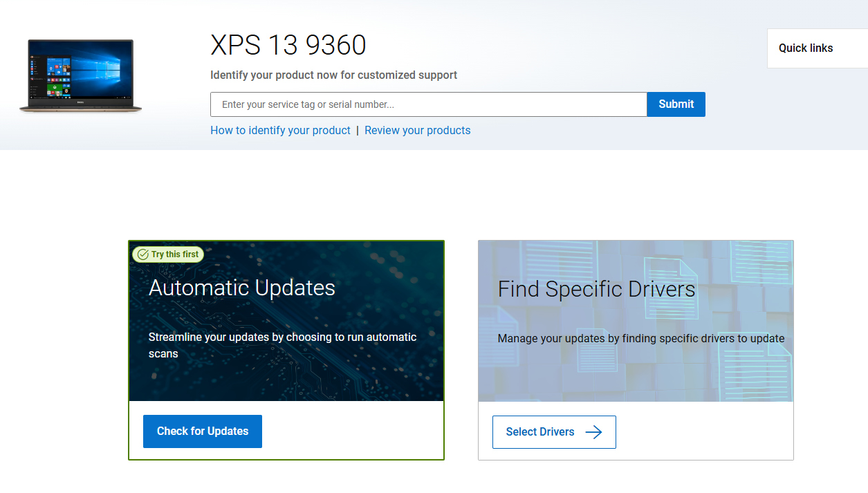The height and width of the screenshot is (493, 868).
Task: Click the Select Drivers text label
Action: [x=540, y=432]
